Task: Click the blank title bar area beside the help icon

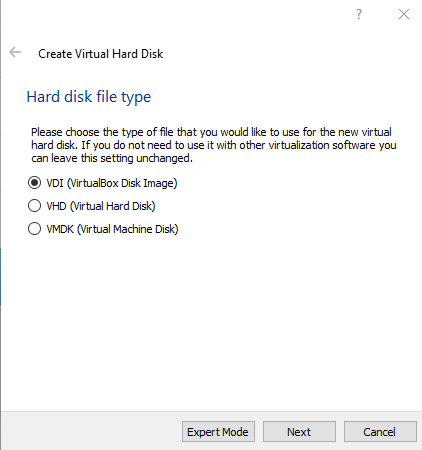Action: pyautogui.click(x=177, y=14)
